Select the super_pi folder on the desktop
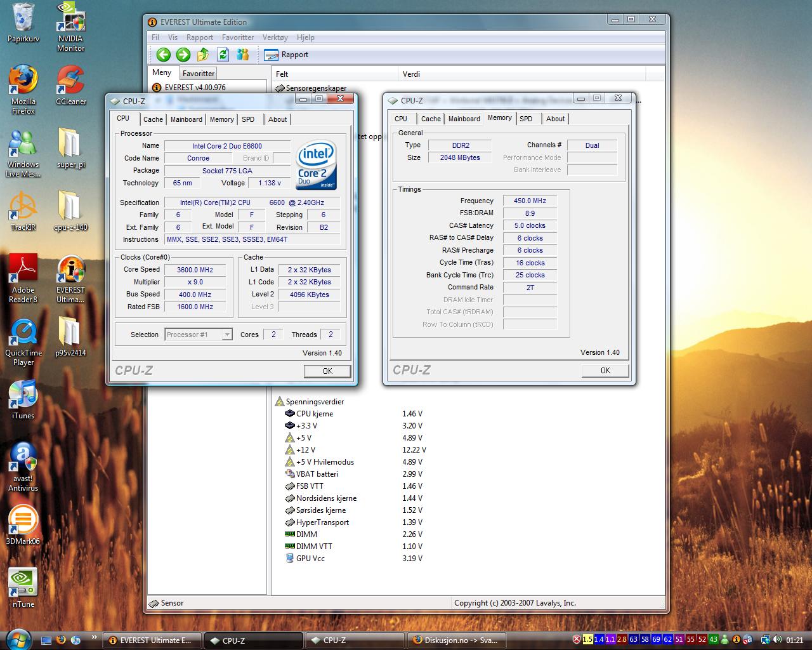 pos(70,149)
